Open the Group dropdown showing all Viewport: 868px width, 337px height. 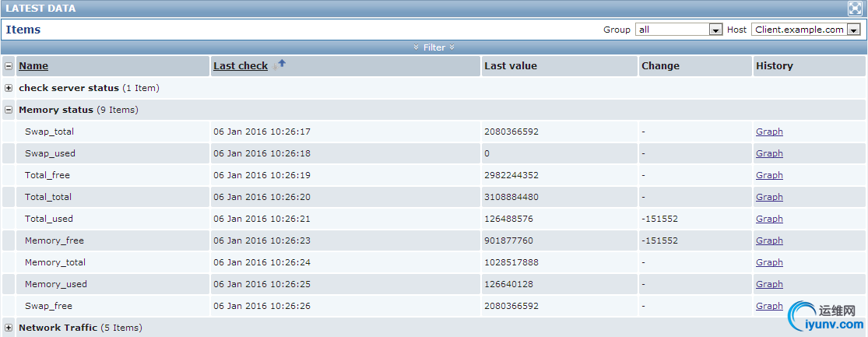pos(679,30)
